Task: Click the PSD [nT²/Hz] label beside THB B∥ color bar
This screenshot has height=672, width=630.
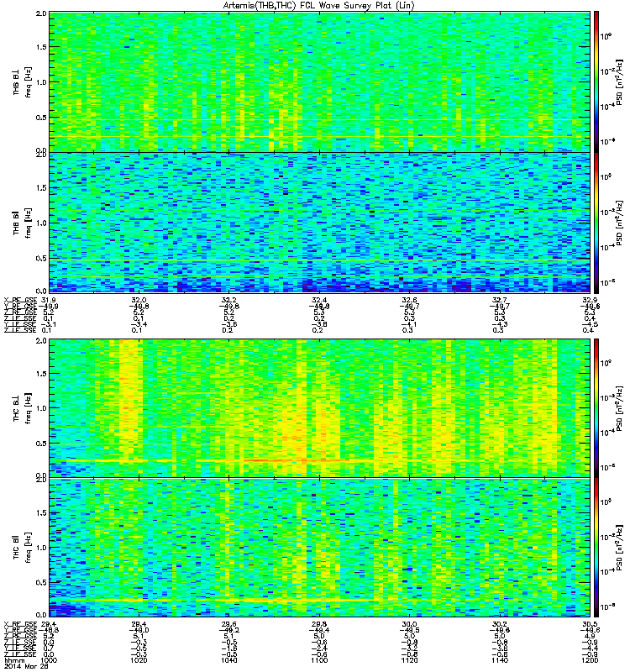Action: (x=619, y=223)
